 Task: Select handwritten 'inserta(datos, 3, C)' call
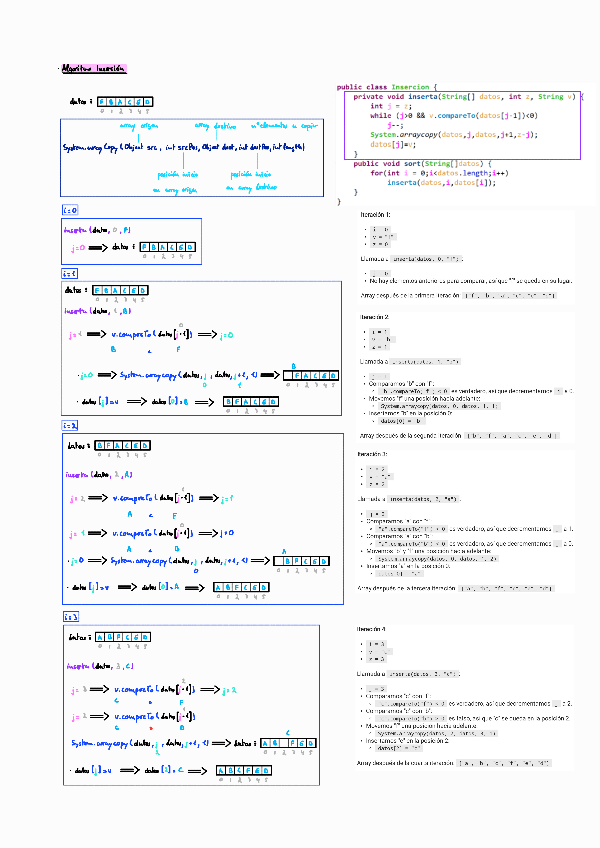tap(100, 666)
